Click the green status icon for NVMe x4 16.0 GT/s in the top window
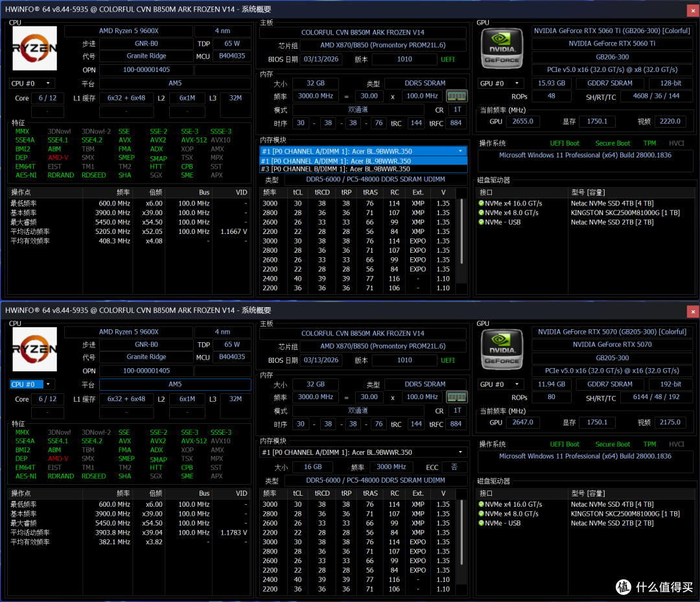 (x=481, y=203)
